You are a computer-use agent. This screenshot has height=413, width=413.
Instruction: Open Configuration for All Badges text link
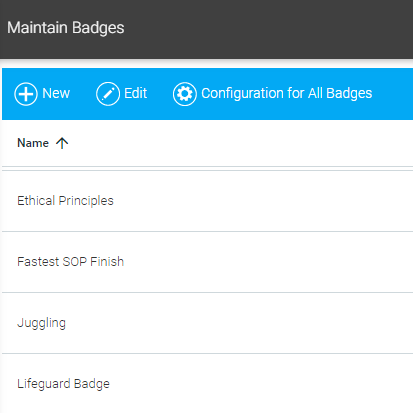[x=287, y=93]
